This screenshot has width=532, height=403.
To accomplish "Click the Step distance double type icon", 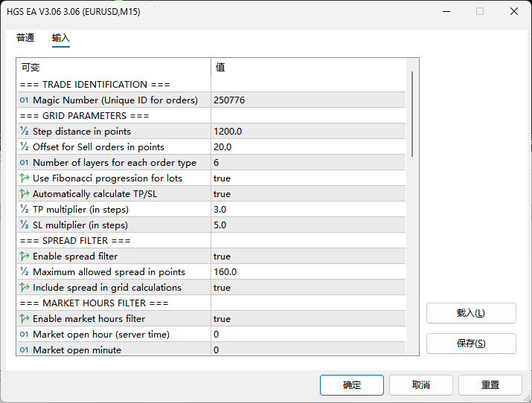I will coord(25,132).
